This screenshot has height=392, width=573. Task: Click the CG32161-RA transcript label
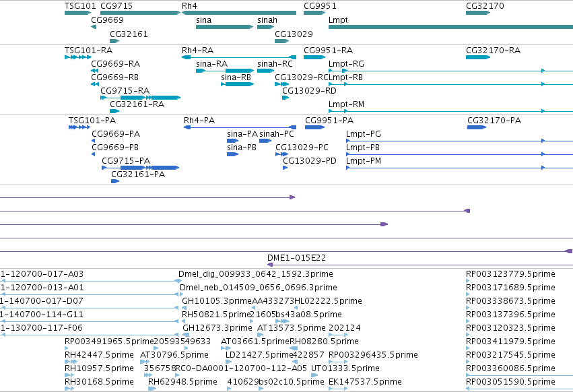point(137,104)
